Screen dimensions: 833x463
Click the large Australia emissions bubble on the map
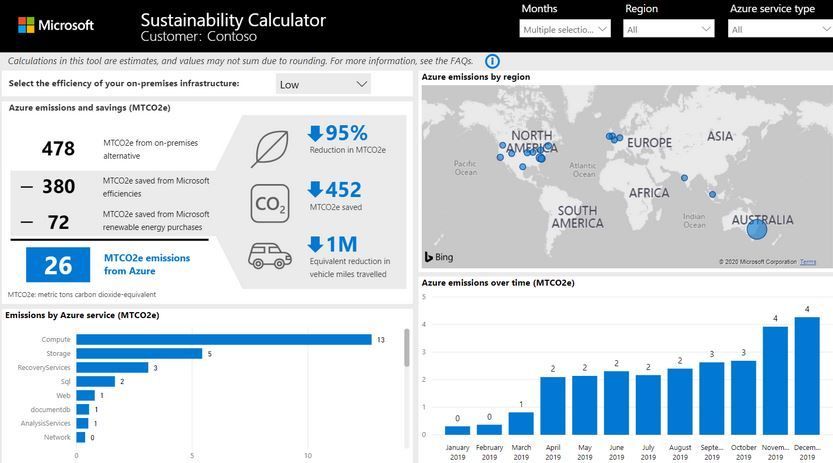(756, 229)
